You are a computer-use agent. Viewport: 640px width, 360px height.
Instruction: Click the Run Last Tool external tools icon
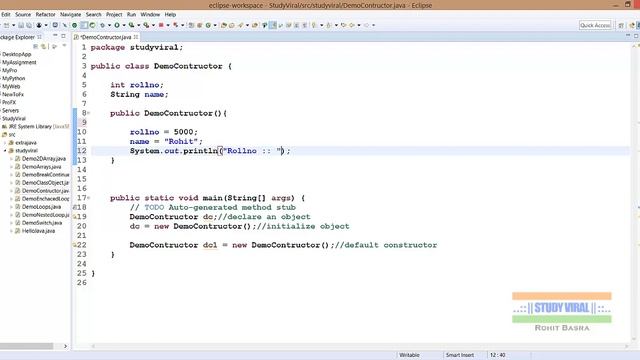(x=146, y=25)
